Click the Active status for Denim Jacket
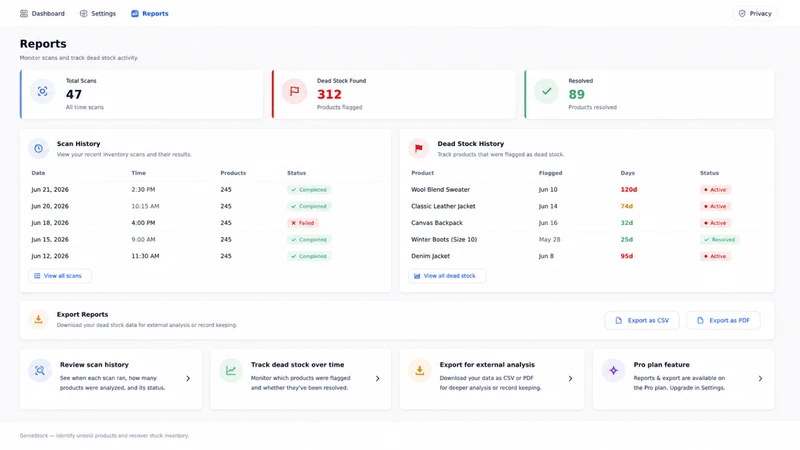 pos(715,257)
